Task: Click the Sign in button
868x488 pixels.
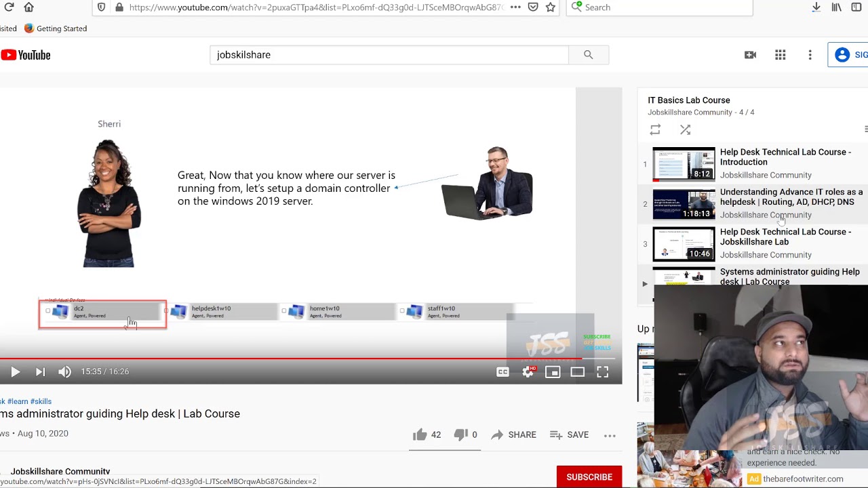Action: pyautogui.click(x=848, y=55)
